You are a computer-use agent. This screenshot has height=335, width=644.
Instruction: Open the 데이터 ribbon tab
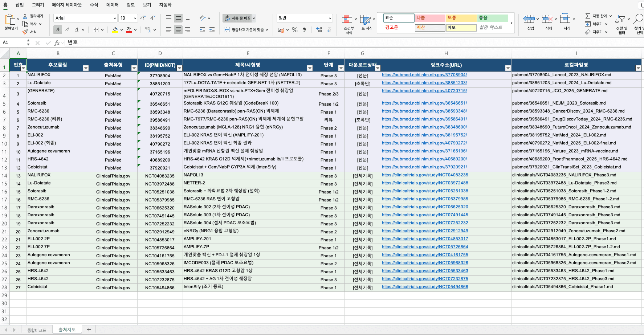coord(113,5)
